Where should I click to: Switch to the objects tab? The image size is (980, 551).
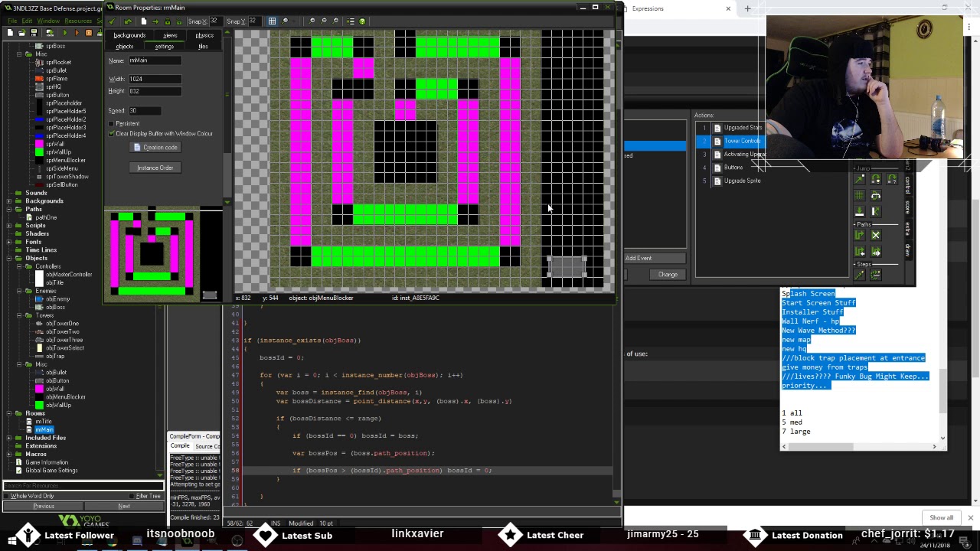(124, 47)
